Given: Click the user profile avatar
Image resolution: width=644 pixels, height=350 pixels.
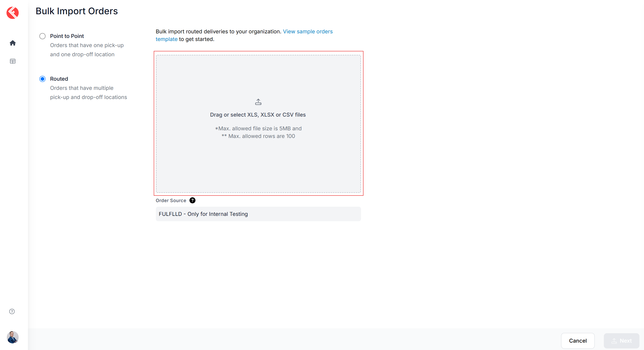Looking at the screenshot, I should coord(13,337).
